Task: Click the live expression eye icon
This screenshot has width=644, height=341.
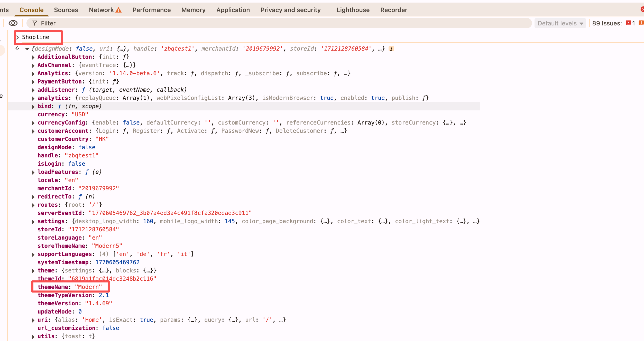Action: point(13,23)
